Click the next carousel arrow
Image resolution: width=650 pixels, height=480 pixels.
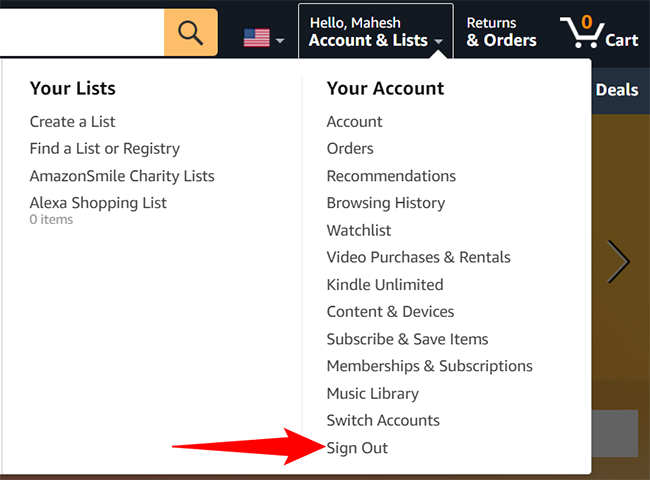tap(619, 262)
